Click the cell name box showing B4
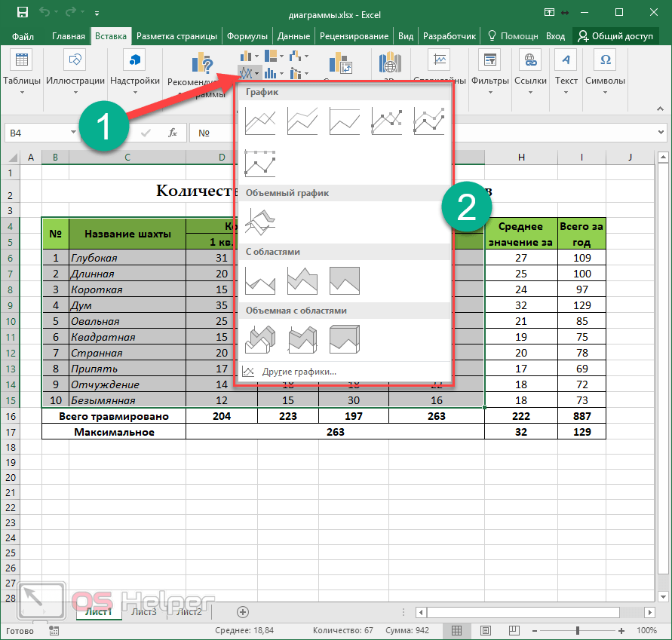672x640 pixels. pyautogui.click(x=38, y=133)
